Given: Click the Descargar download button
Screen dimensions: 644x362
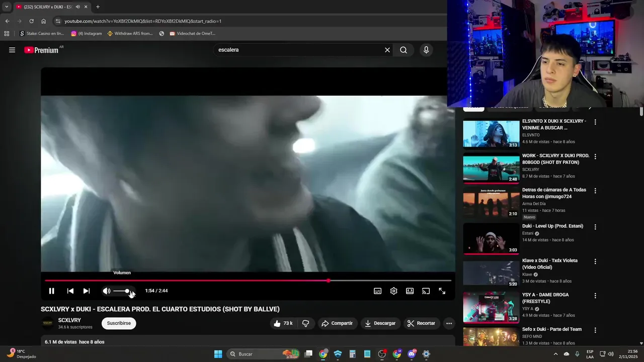Looking at the screenshot, I should tap(380, 323).
